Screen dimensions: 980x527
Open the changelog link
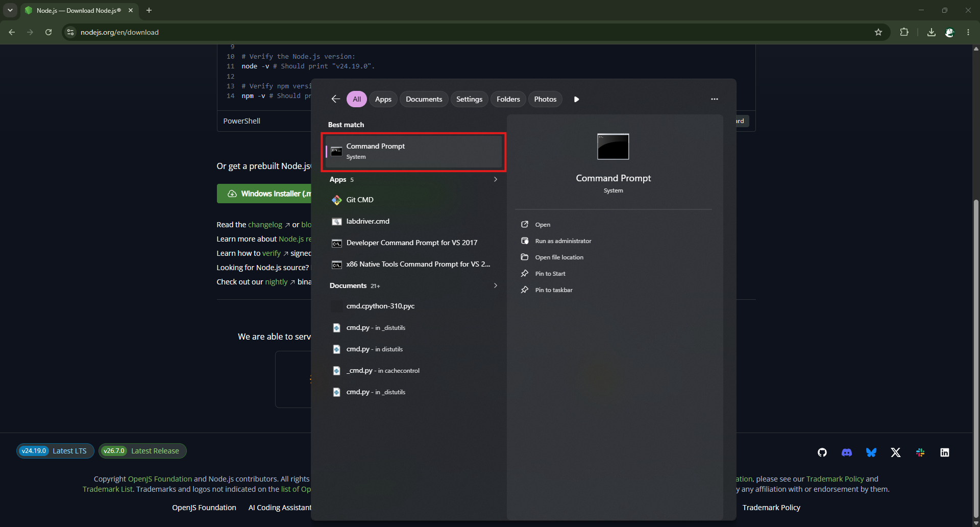tap(265, 225)
